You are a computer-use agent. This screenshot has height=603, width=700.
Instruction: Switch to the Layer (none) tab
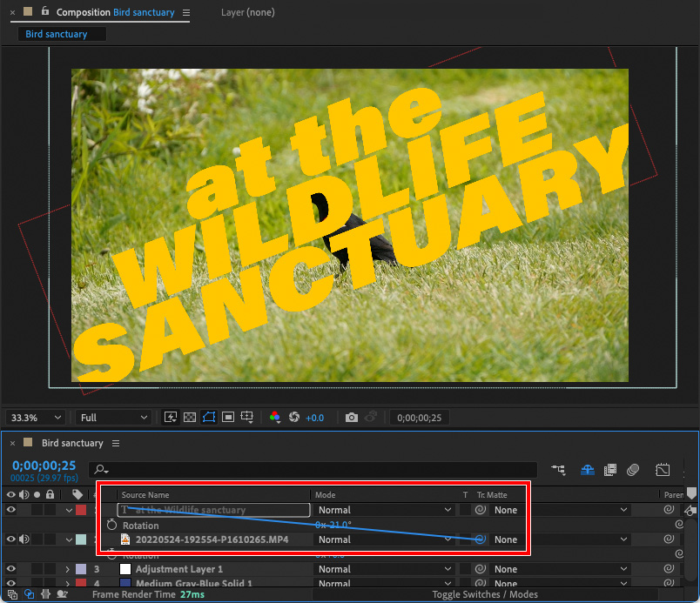(248, 12)
